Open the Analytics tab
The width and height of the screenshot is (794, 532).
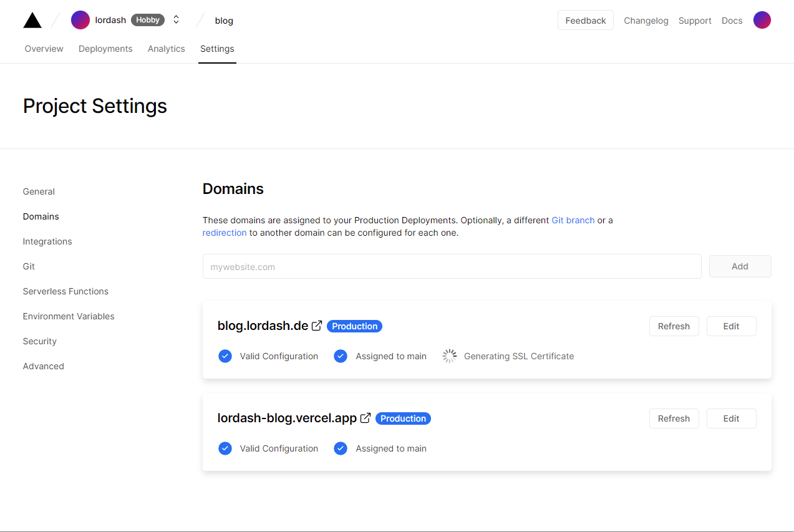pos(167,49)
